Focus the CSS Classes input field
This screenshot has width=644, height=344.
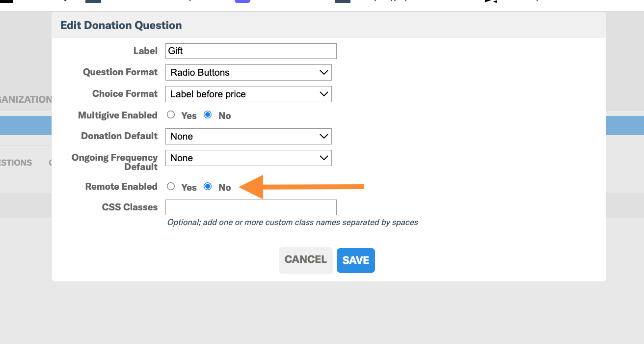pyautogui.click(x=251, y=207)
